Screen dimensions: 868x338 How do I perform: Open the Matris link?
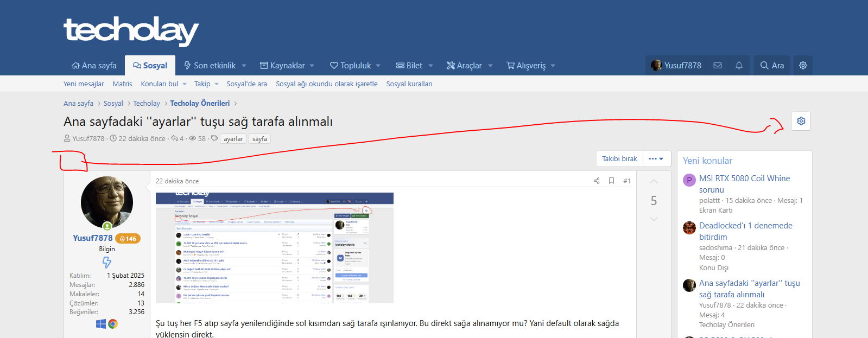tap(123, 84)
